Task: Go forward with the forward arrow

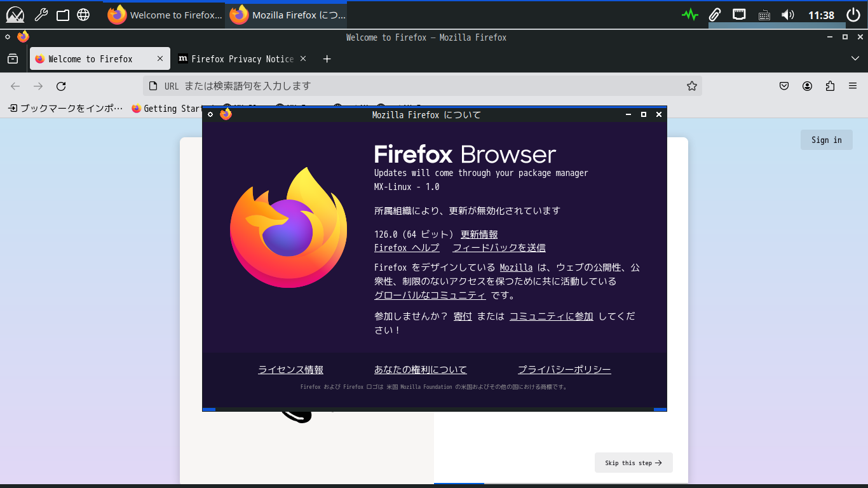Action: tap(38, 86)
